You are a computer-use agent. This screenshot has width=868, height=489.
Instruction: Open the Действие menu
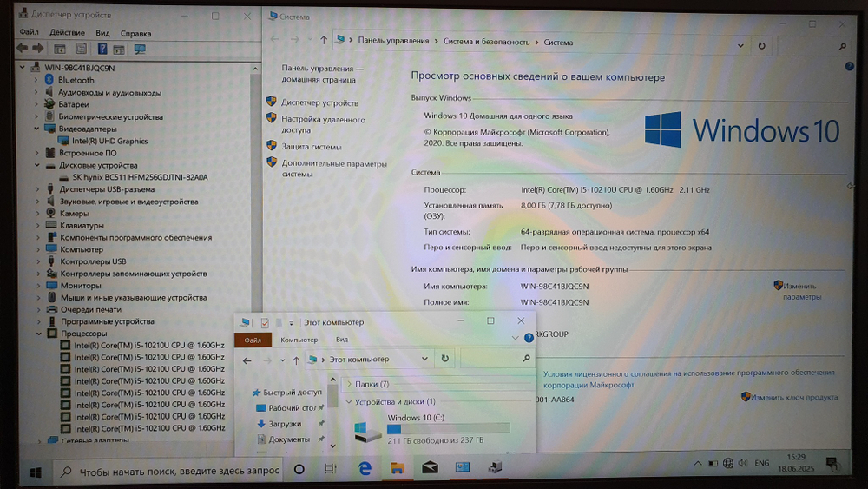tap(67, 33)
